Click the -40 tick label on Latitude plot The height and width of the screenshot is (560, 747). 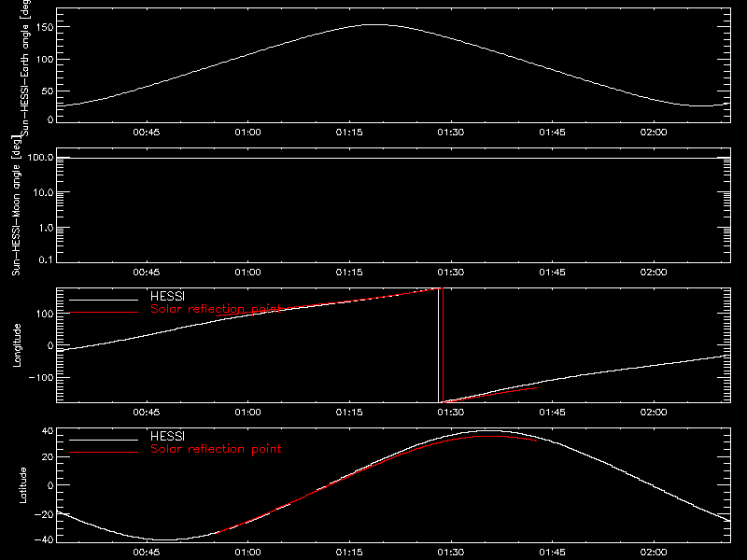[44, 539]
